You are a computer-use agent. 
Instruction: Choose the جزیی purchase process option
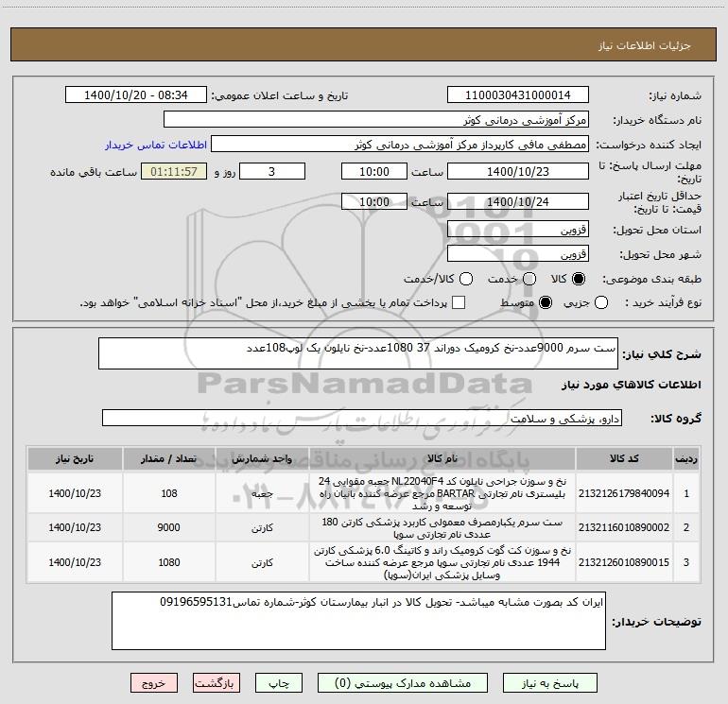[600, 302]
